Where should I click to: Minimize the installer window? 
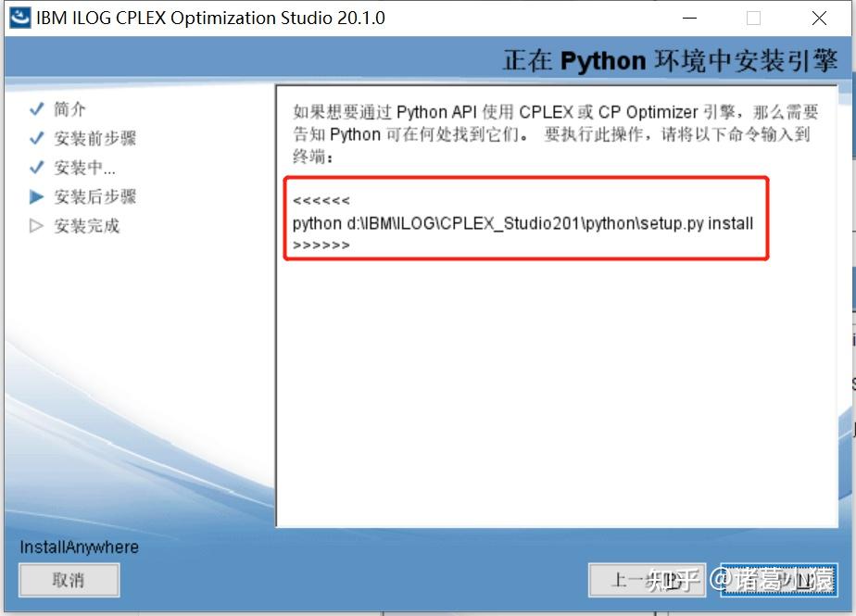[689, 18]
